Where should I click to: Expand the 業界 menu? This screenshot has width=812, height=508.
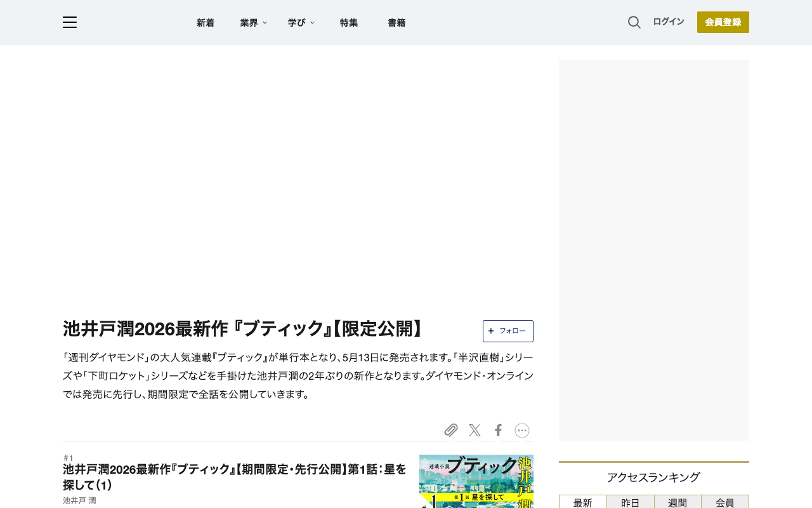(x=254, y=22)
